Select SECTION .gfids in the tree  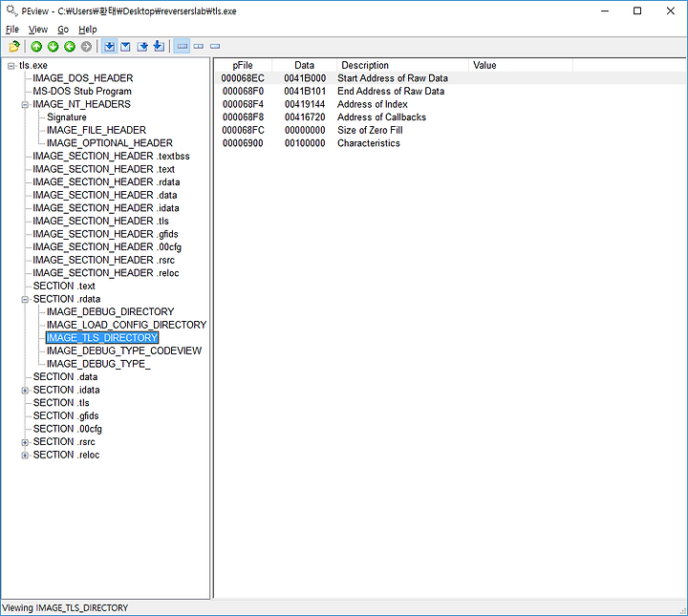(66, 415)
